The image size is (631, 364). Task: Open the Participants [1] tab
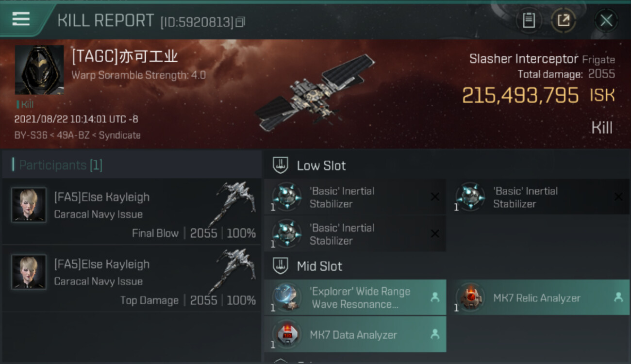pyautogui.click(x=57, y=165)
